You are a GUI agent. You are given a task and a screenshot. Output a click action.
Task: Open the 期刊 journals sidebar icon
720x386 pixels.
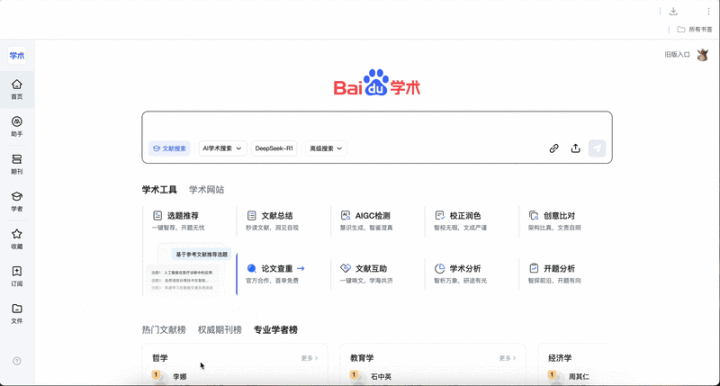[x=17, y=164]
